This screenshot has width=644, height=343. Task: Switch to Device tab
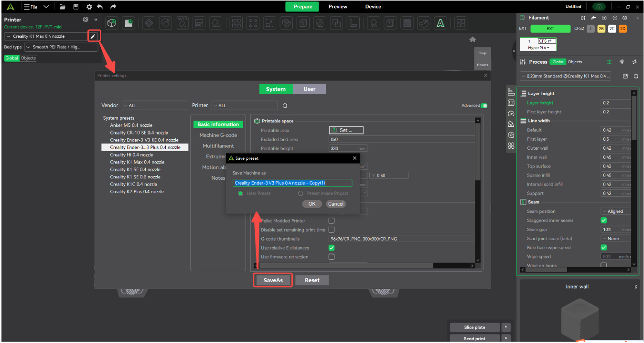(x=373, y=7)
